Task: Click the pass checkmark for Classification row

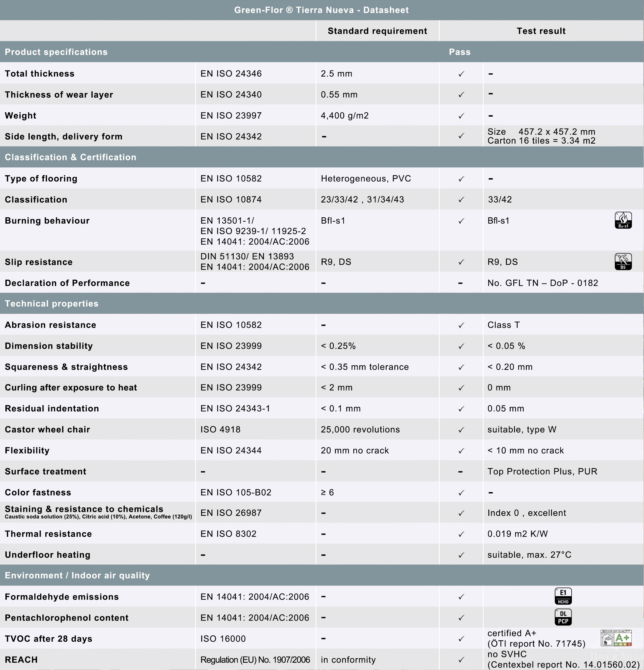Action: click(x=461, y=199)
